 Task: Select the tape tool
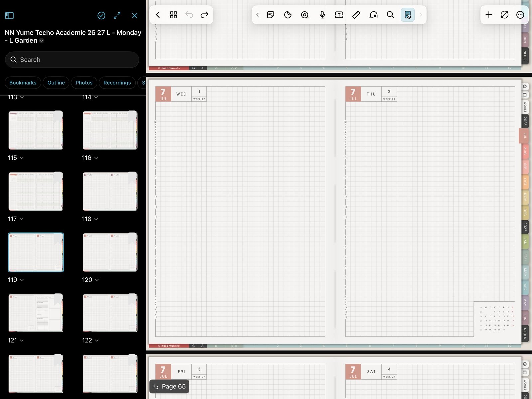(305, 15)
